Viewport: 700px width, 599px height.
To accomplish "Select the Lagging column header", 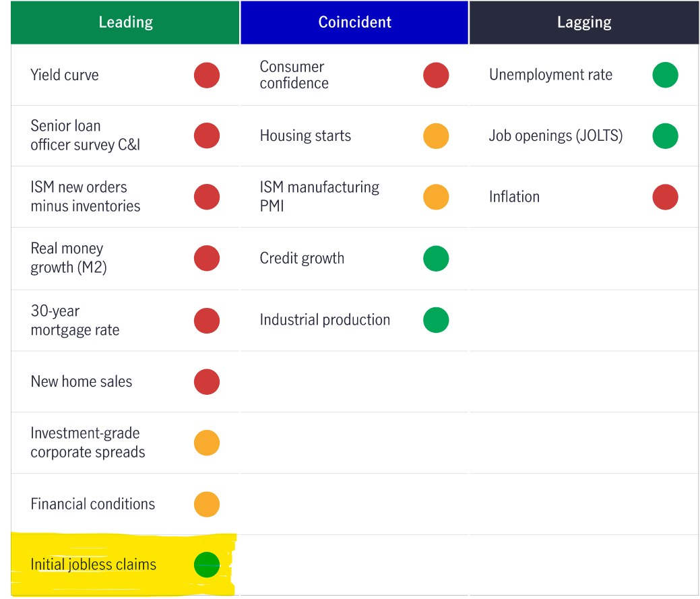I will (584, 22).
